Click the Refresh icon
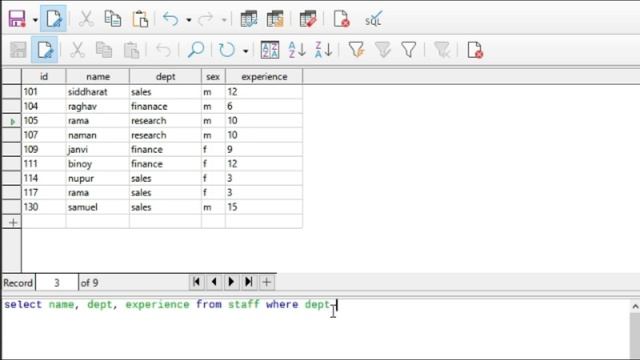Image resolution: width=640 pixels, height=360 pixels. pyautogui.click(x=227, y=50)
